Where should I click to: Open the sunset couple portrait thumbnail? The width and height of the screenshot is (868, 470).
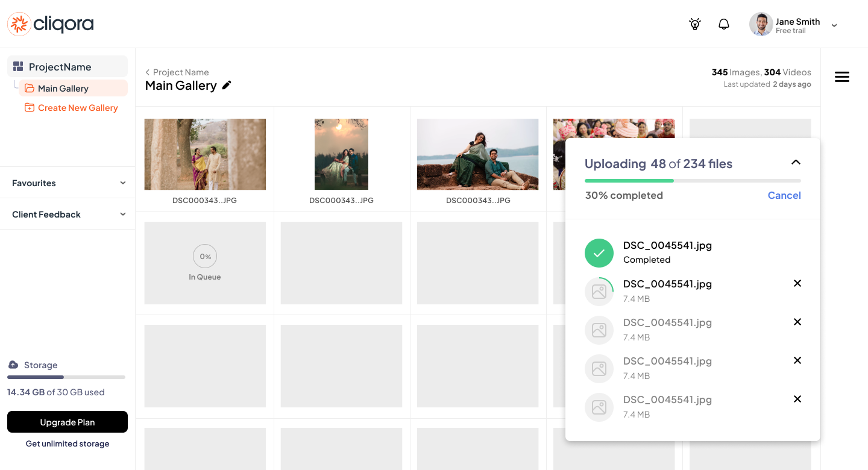pos(341,154)
